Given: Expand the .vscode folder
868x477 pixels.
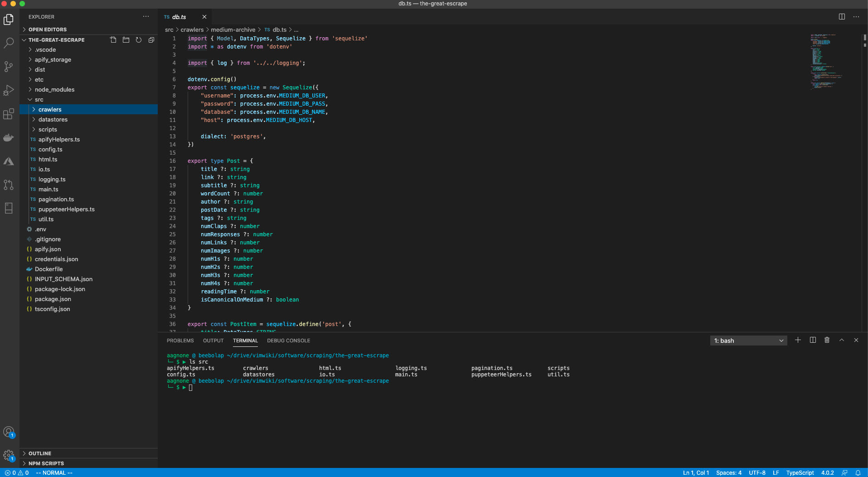Looking at the screenshot, I should coord(89,50).
